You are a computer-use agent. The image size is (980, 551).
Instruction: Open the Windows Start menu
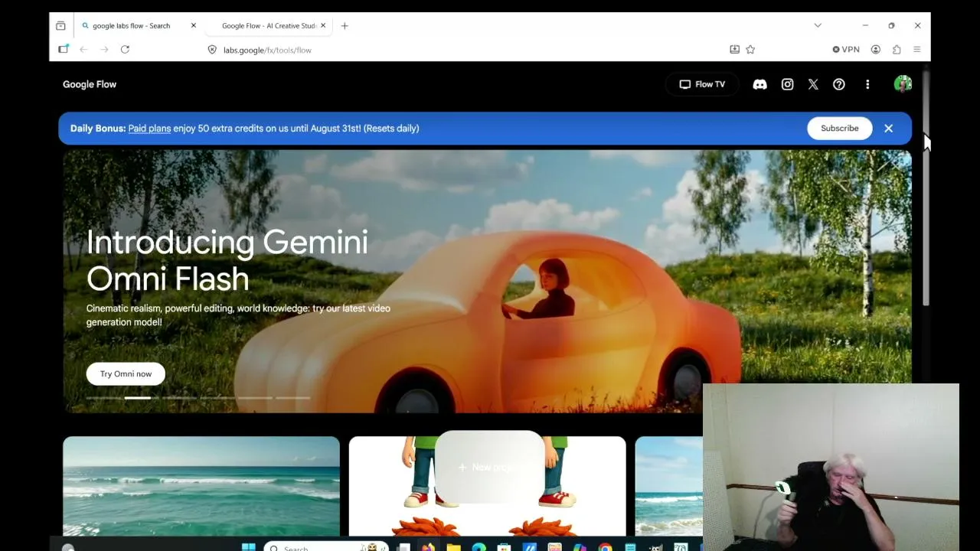click(x=248, y=546)
